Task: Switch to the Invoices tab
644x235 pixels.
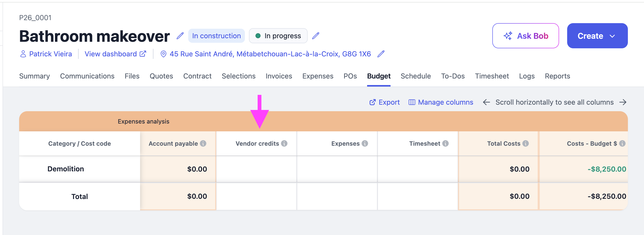Action: point(279,76)
